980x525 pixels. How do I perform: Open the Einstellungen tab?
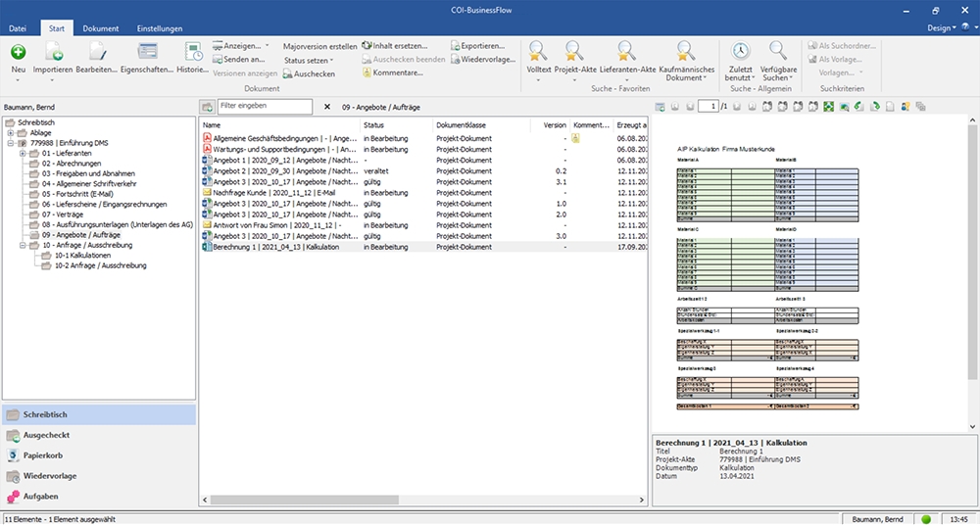(x=159, y=28)
